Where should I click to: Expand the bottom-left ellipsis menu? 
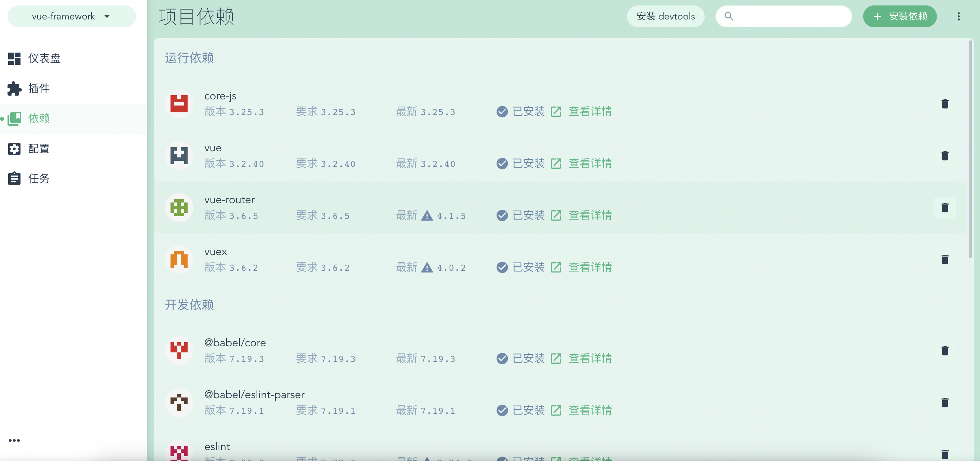pos(14,441)
